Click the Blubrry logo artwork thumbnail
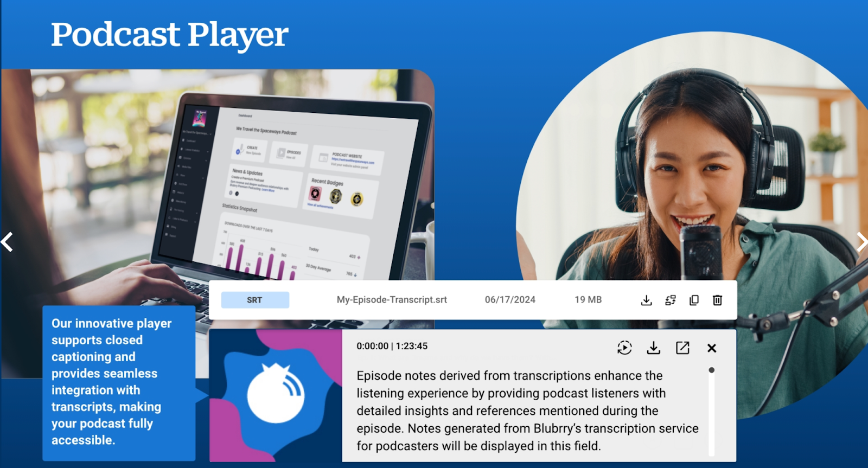The height and width of the screenshot is (468, 868). tap(276, 395)
